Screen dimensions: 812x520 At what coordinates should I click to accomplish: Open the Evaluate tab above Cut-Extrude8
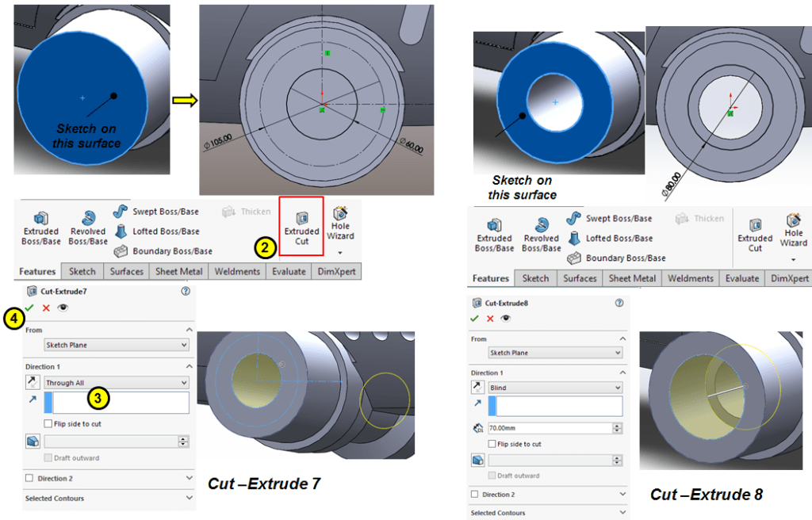741,278
